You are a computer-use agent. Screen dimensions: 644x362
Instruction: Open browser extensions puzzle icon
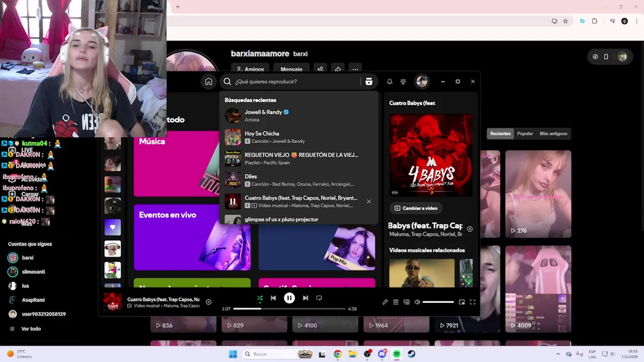coord(595,21)
